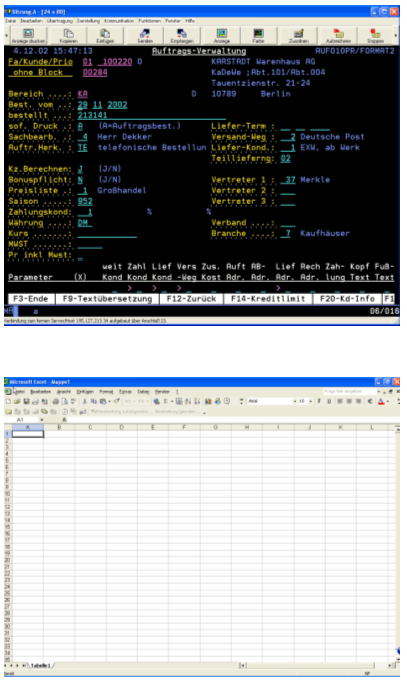Click the Sort Descending icon in Excel
This screenshot has height=684, width=407.
(197, 401)
